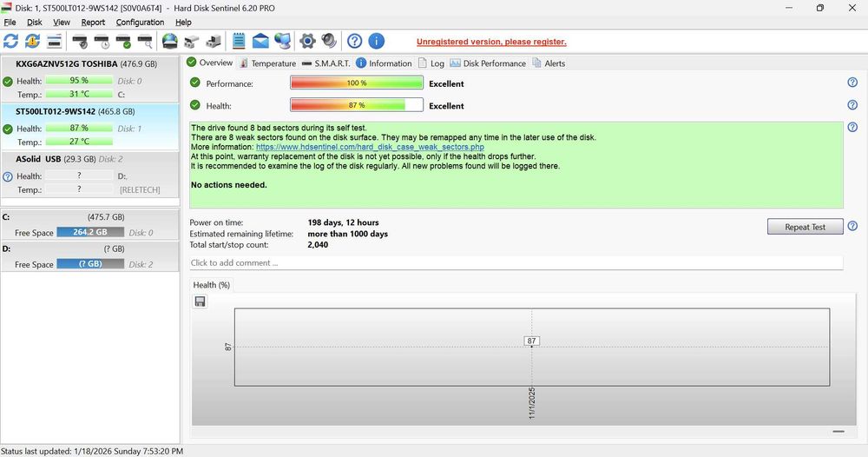Switch to the Disk Performance tab
Screen dimensions: 868x457
point(488,63)
